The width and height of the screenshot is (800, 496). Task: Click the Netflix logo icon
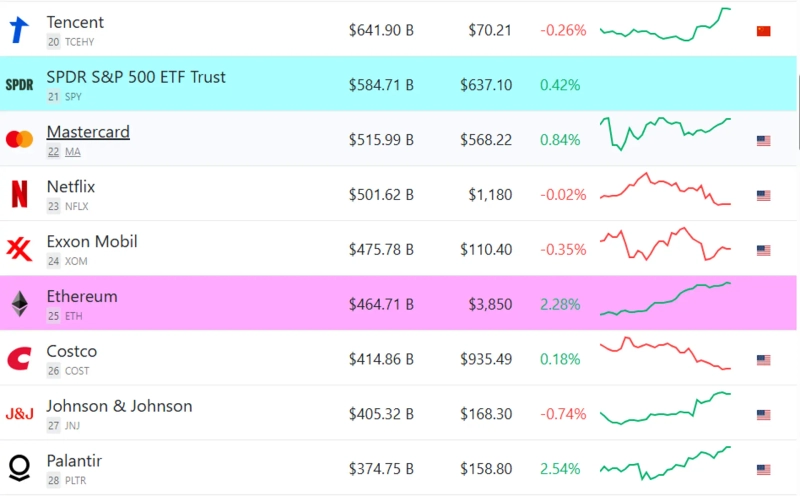(19, 194)
